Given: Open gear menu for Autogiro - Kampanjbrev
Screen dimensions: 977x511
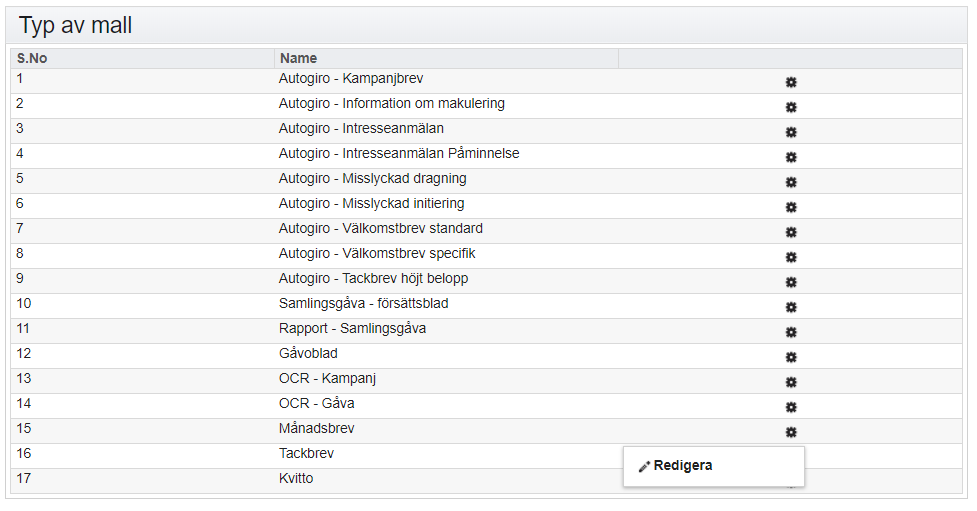Looking at the screenshot, I should 791,82.
